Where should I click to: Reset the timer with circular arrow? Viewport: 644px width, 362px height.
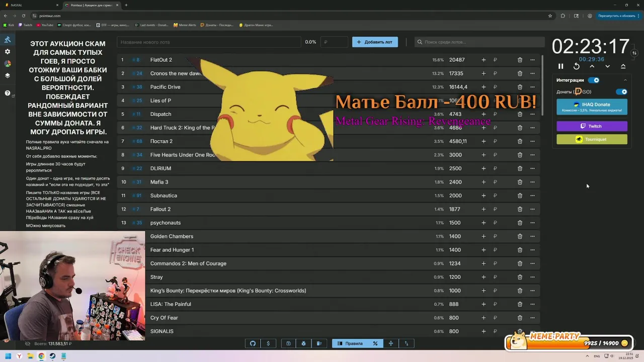coord(577,66)
